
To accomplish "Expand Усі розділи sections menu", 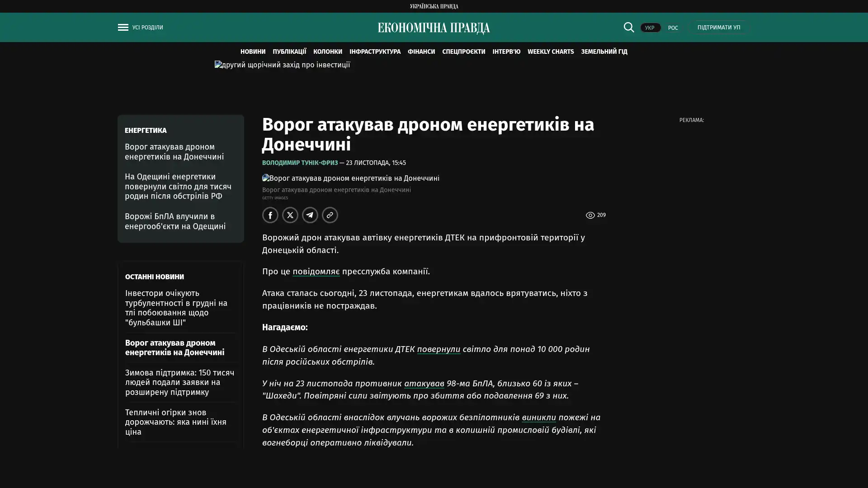I will (x=147, y=28).
